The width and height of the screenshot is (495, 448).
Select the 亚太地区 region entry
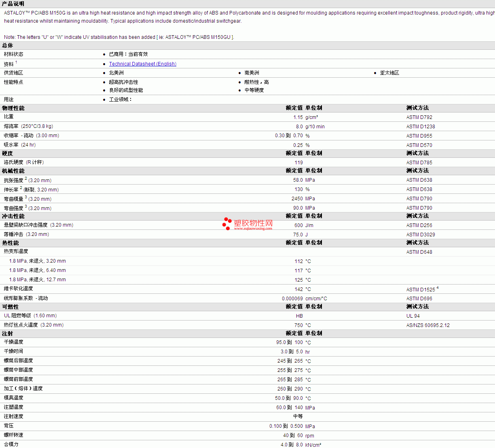[x=389, y=73]
